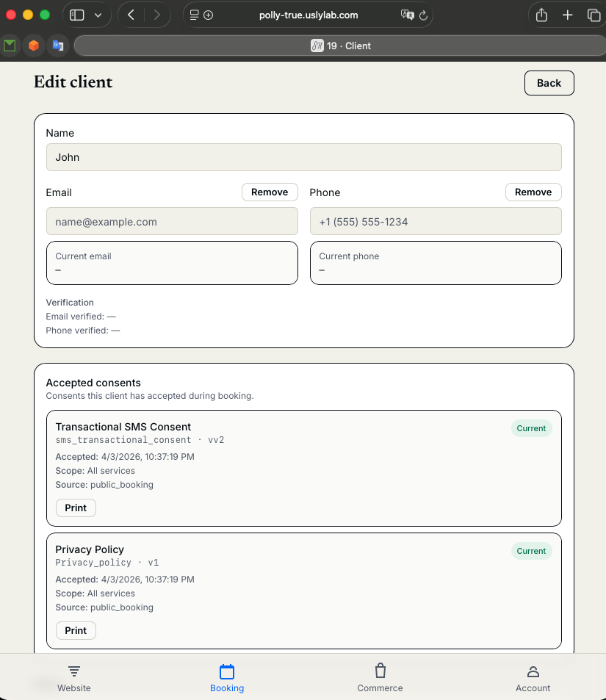606x700 pixels.
Task: Click the 'Current phone' box
Action: (436, 263)
